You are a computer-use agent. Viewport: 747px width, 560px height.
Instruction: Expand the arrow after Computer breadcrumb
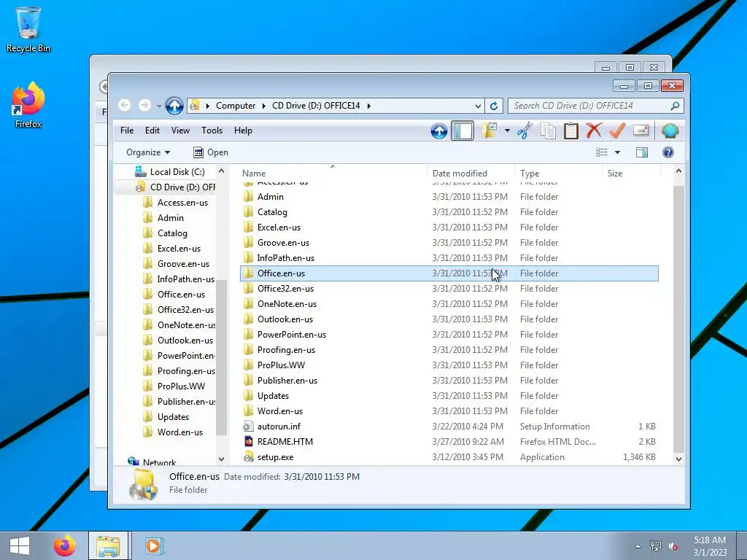pyautogui.click(x=263, y=106)
